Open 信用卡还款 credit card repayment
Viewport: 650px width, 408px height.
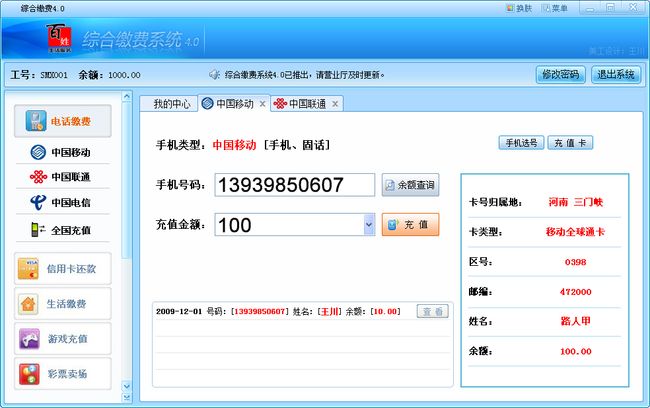pos(63,269)
